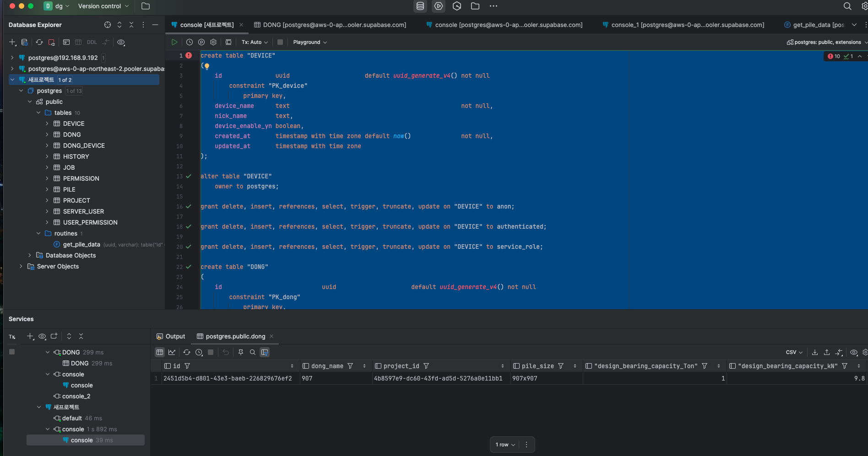Open data source properties icon
Screen dimensions: 868x456
(x=25, y=42)
